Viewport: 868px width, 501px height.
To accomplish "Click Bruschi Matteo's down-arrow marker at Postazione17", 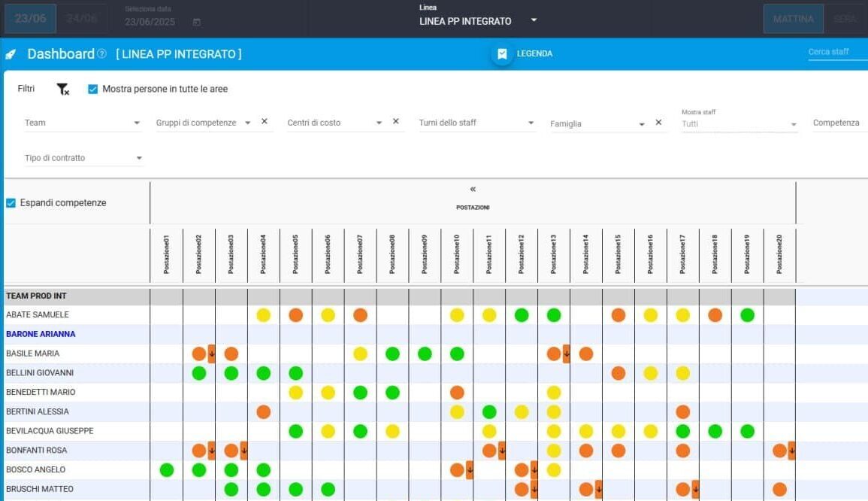I will [x=695, y=490].
